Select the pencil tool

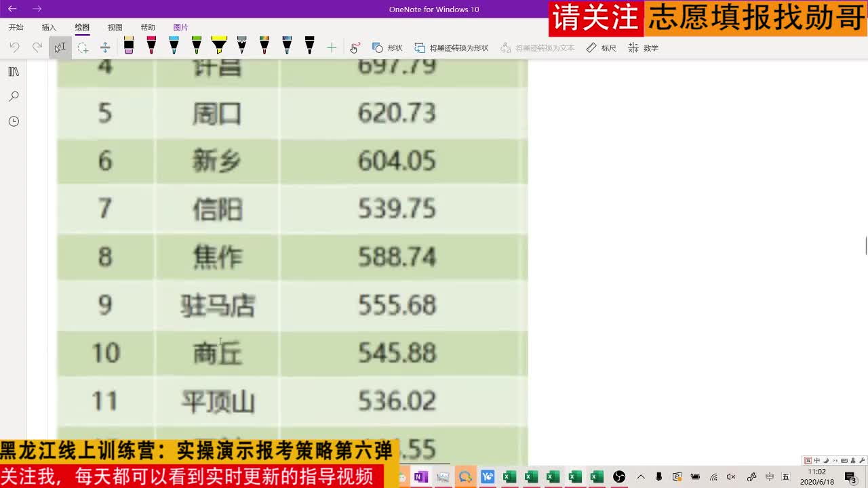pos(241,45)
